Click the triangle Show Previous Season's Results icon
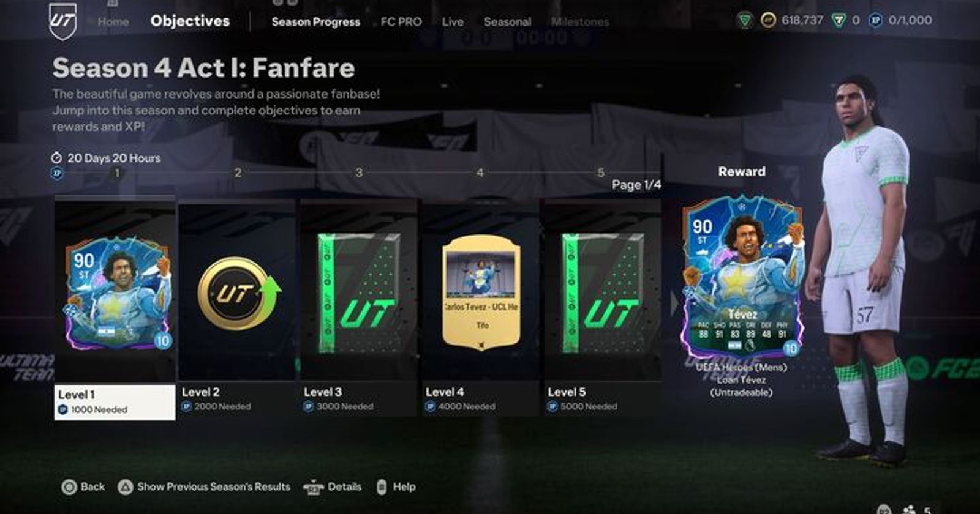This screenshot has height=514, width=980. [126, 487]
